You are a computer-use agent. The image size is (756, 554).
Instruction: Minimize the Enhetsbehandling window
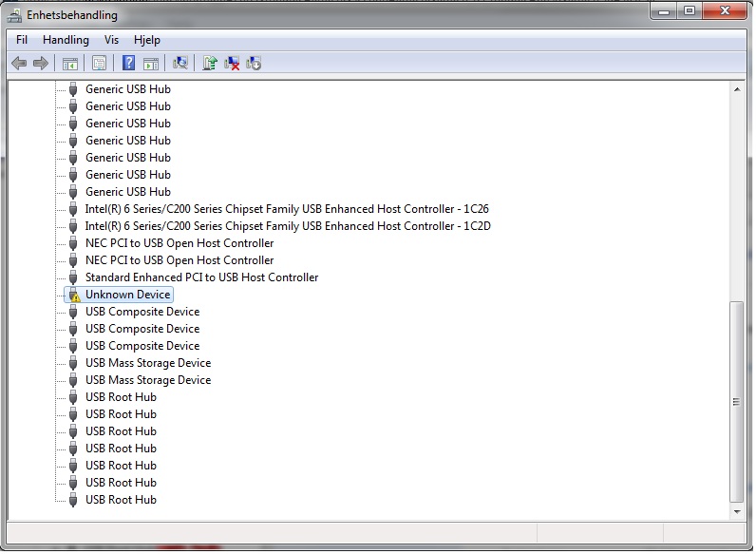pos(664,11)
